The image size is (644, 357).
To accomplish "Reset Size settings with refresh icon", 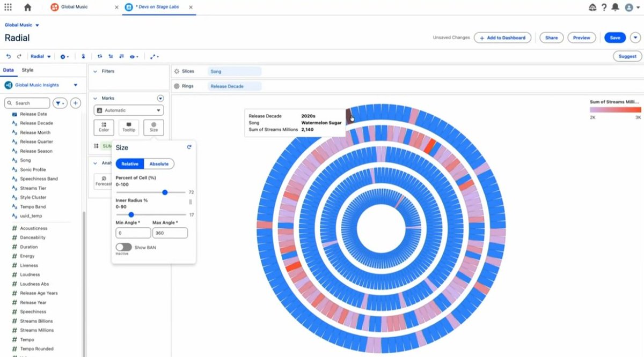I will [x=189, y=147].
